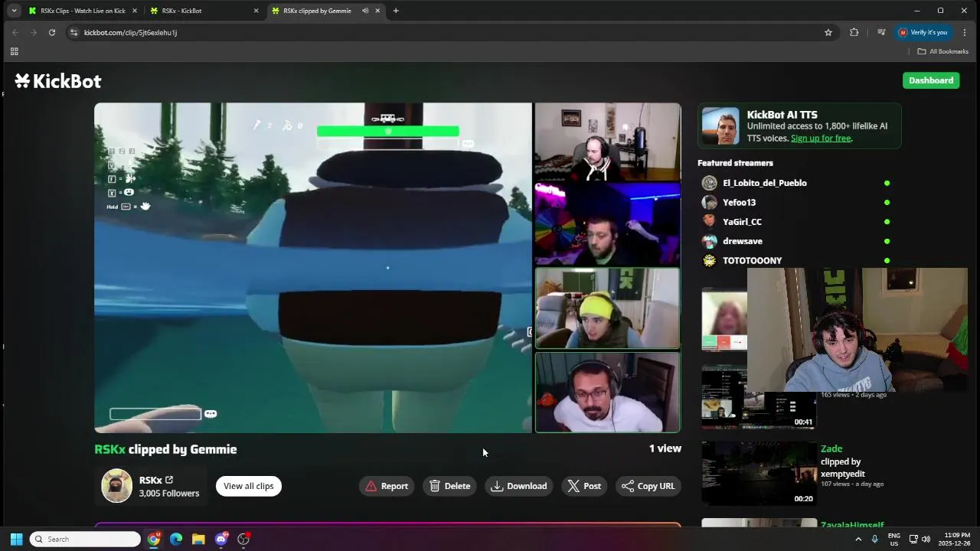Close the RSKx clipped by Gemmie tab
The height and width of the screenshot is (551, 980).
pyautogui.click(x=377, y=11)
